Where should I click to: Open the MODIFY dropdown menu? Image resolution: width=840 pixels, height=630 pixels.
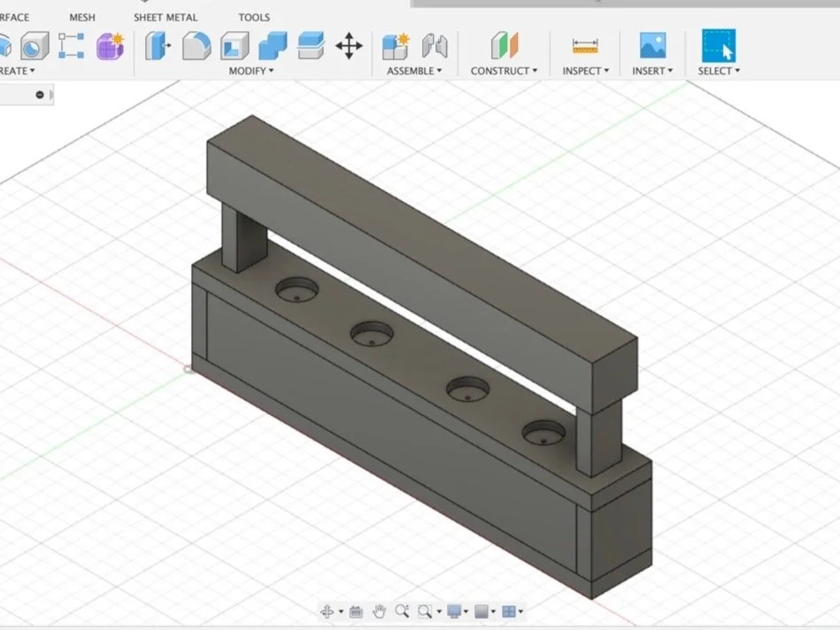point(251,71)
